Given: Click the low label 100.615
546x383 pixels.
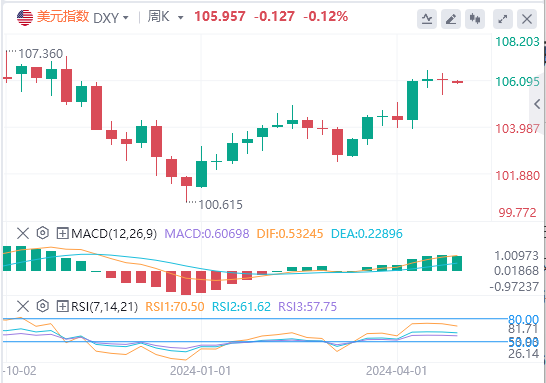Looking at the screenshot, I should [220, 204].
